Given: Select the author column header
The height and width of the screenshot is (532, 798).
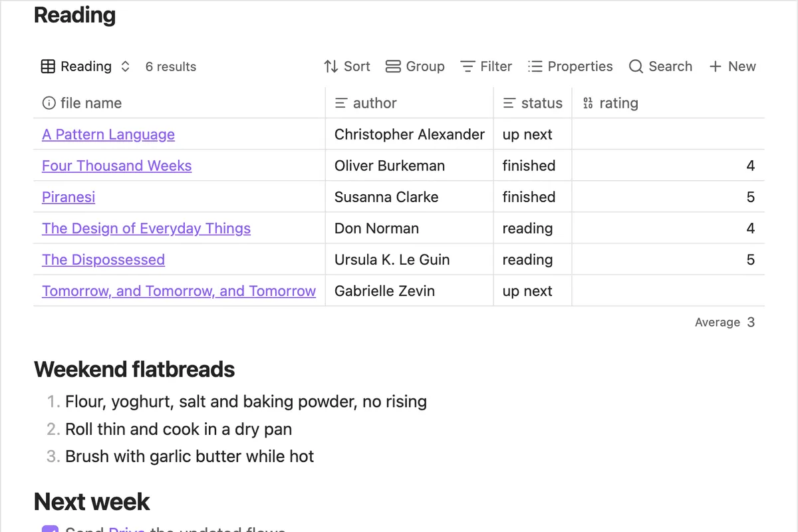Looking at the screenshot, I should point(410,103).
